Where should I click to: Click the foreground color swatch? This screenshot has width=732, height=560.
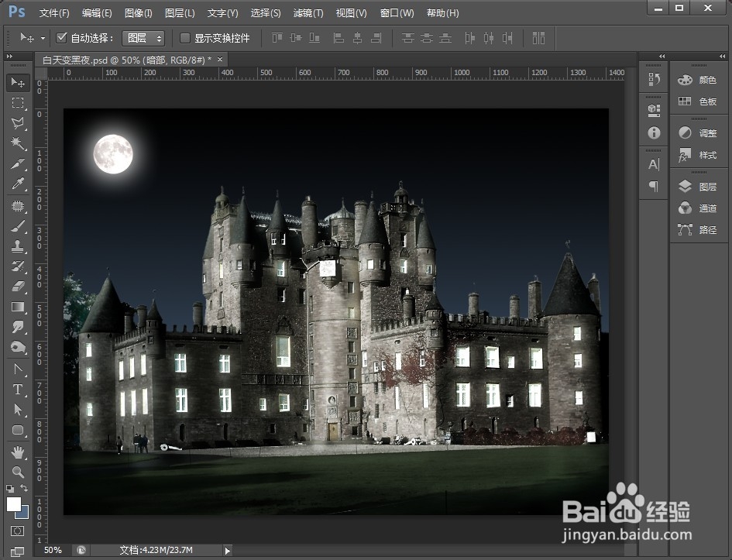[14, 504]
